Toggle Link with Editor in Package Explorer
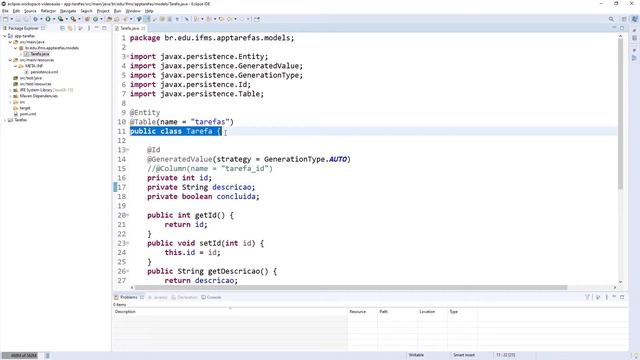The width and height of the screenshot is (640, 360). point(70,28)
